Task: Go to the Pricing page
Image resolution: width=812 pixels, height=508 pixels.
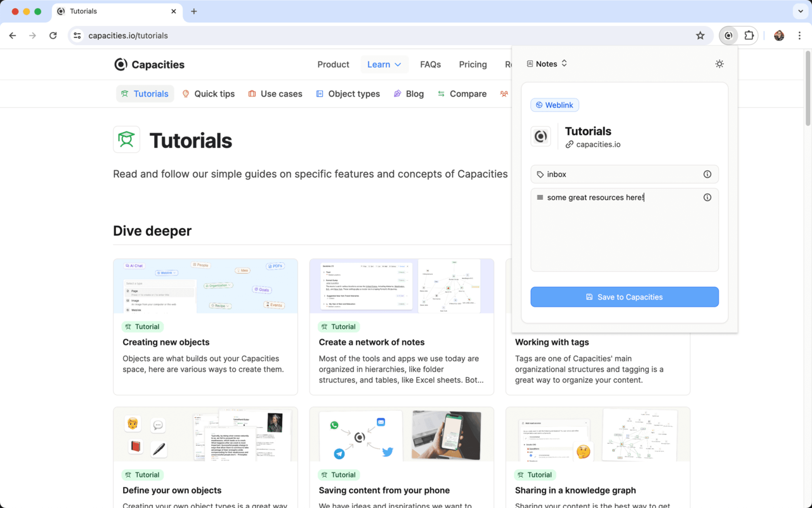Action: [473, 64]
